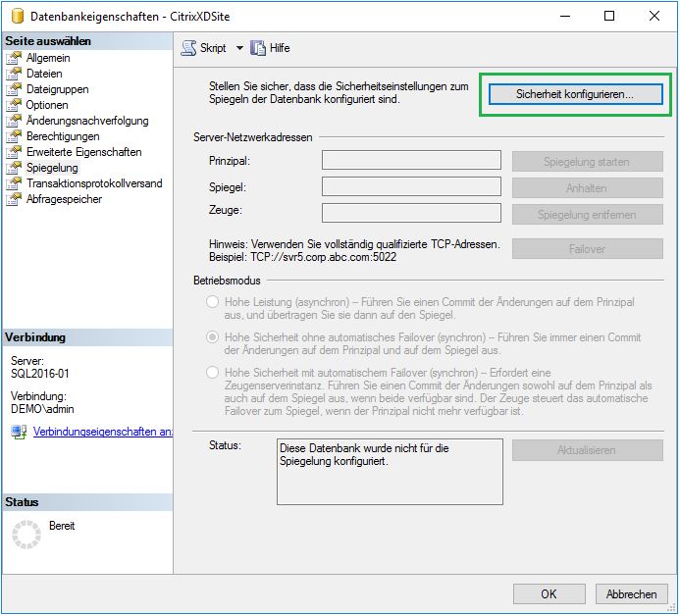This screenshot has width=680, height=616.
Task: Open the Skript dropdown arrow
Action: 239,48
